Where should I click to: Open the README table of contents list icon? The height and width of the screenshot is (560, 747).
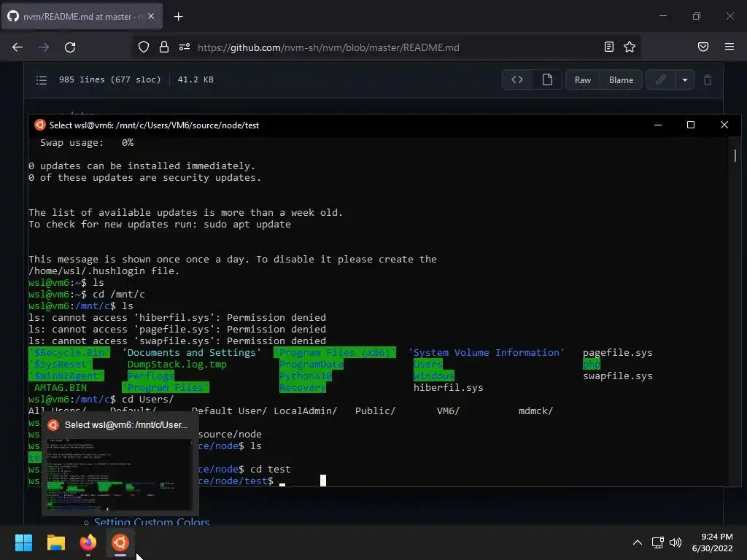click(42, 80)
